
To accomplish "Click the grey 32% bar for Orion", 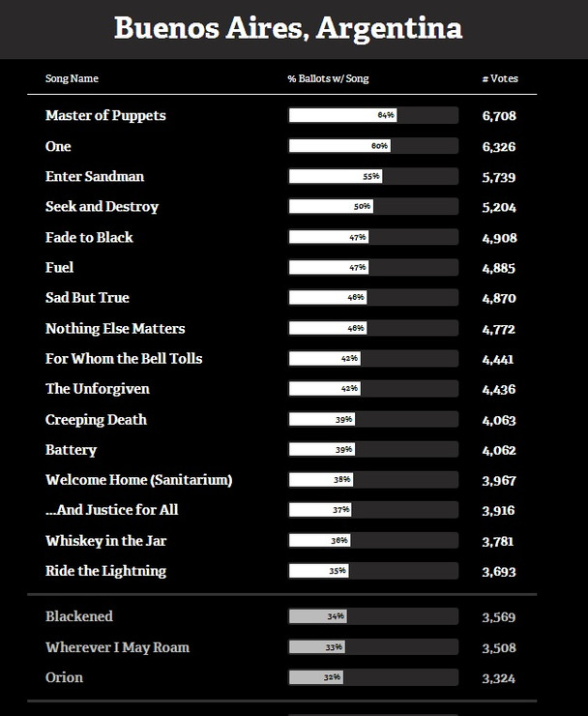I will (x=315, y=677).
